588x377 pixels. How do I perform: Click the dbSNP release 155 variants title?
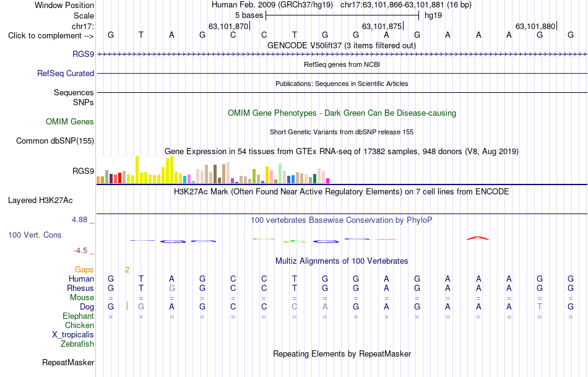(342, 132)
